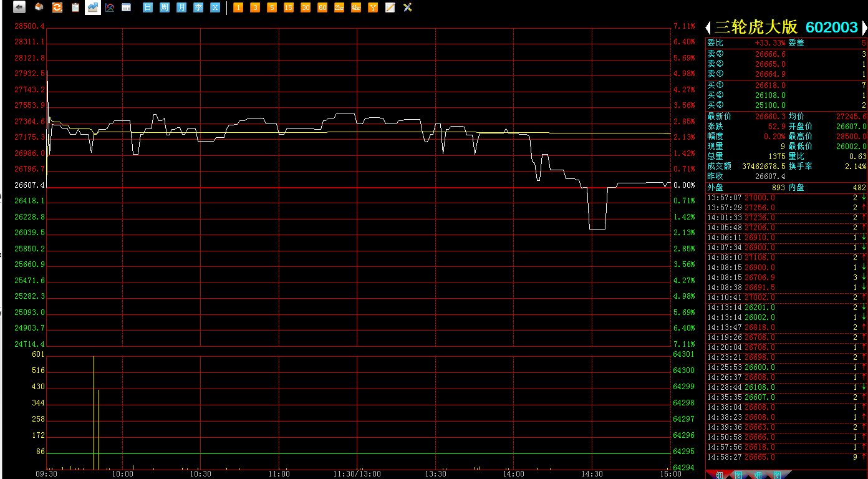Viewport: 868px width, 479px height.
Task: Refresh data with the orange refresh icon
Action: click(x=57, y=7)
